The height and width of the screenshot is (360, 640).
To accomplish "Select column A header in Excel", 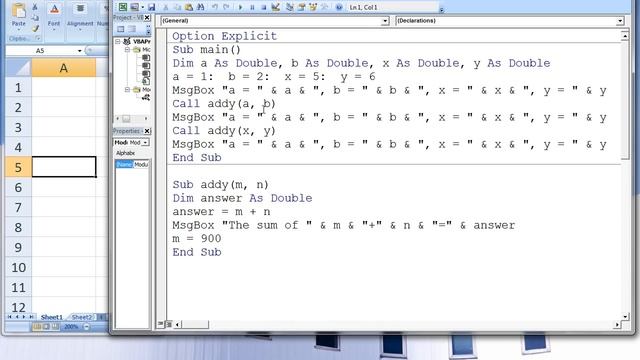I will pos(64,68).
